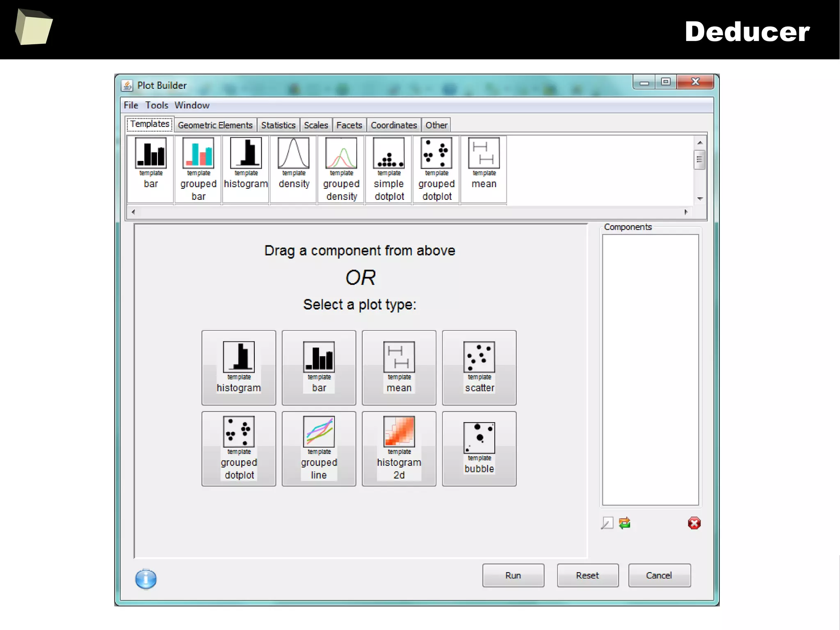840x630 pixels.
Task: Close the Plot Builder window
Action: 695,82
